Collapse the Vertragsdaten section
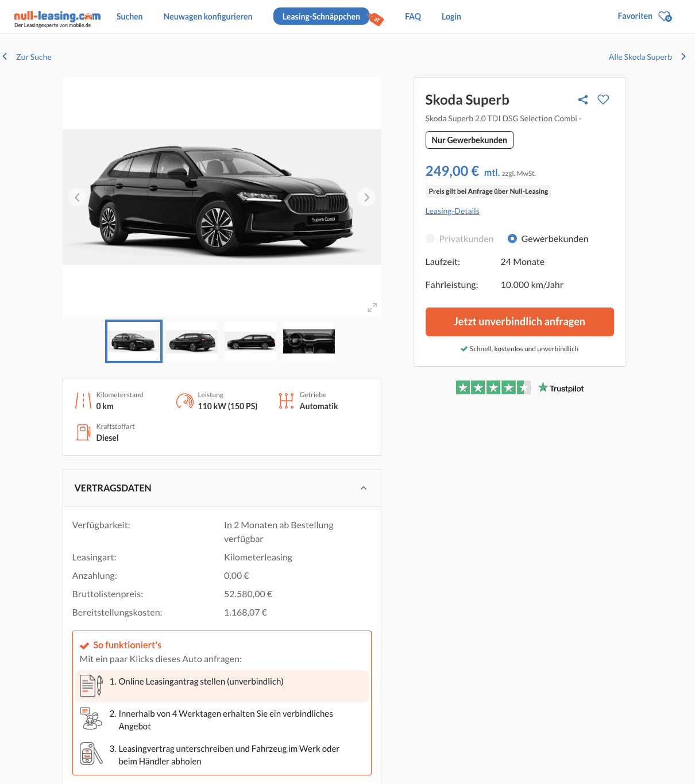695x784 pixels. click(363, 488)
